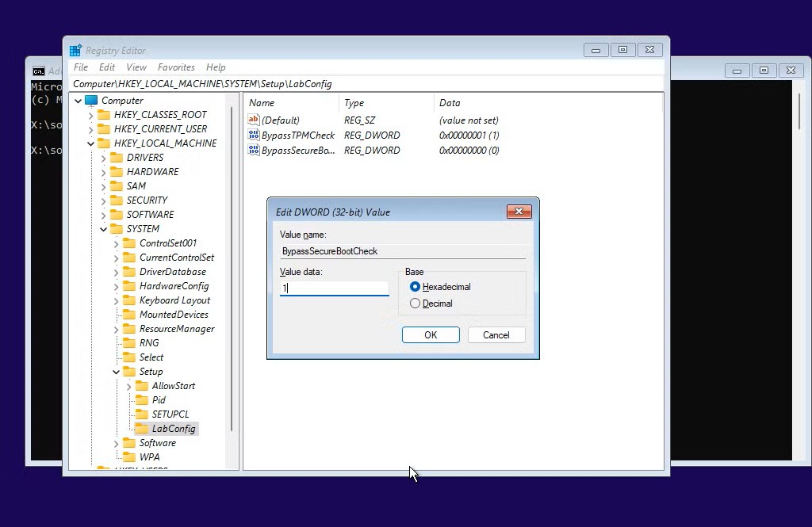This screenshot has width=812, height=527.
Task: Select the Hexadecimal base option
Action: (414, 287)
